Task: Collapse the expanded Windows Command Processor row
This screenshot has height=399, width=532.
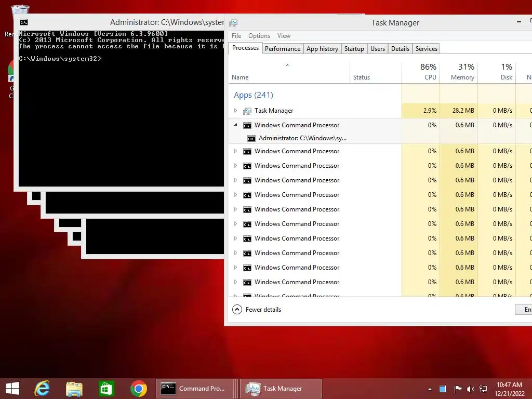Action: [235, 125]
